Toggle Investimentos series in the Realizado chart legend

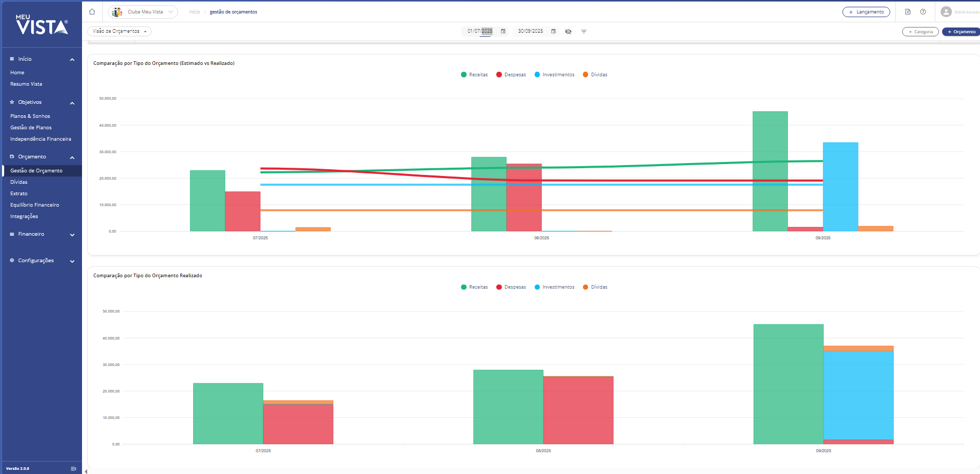click(x=554, y=287)
